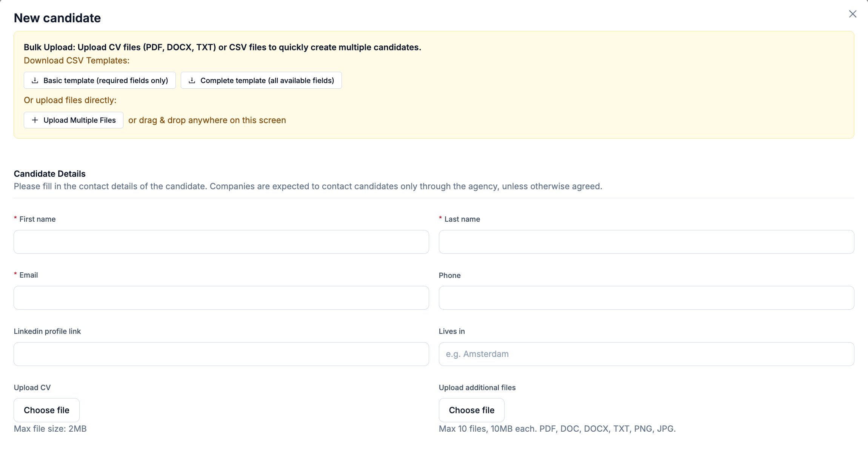Screen dimensions: 868x457
Task: Focus the Last name input field
Action: [x=646, y=242]
